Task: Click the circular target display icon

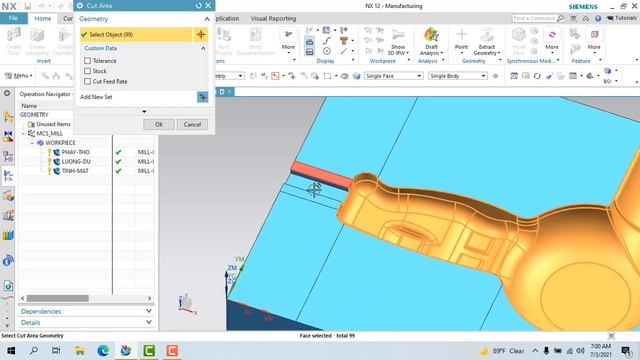Action: (x=327, y=51)
